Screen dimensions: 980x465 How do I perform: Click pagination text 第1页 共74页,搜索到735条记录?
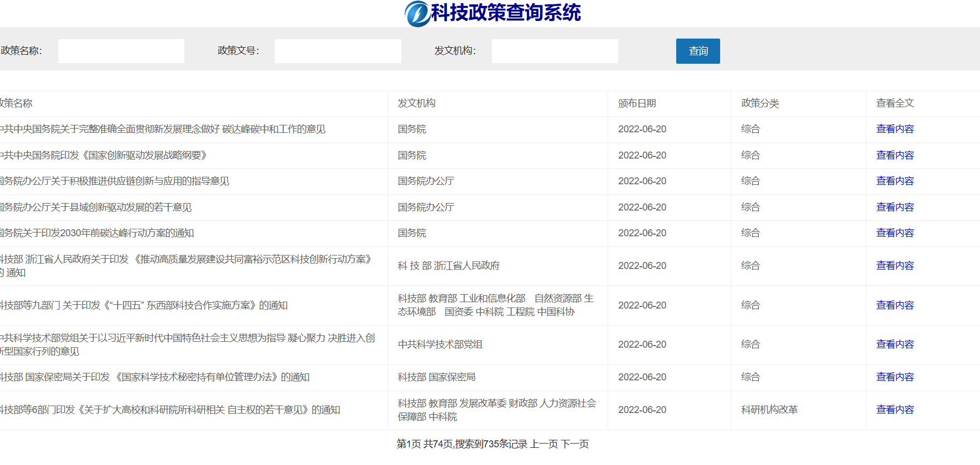pos(462,444)
